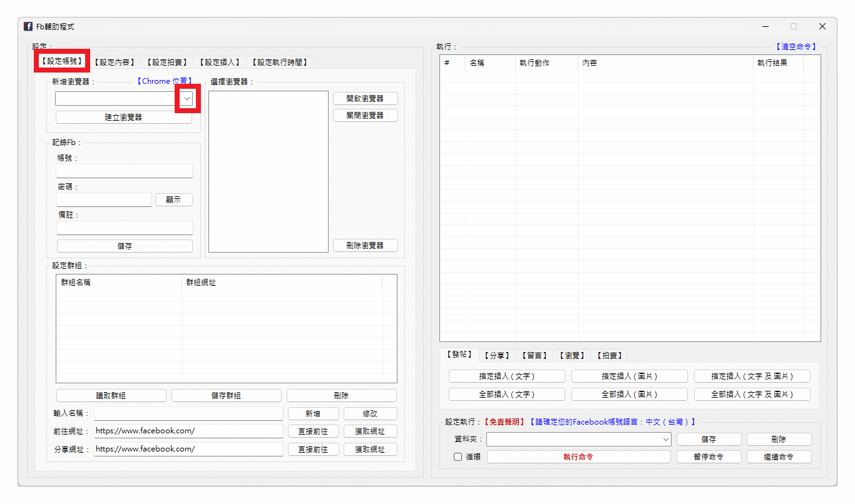Click 獲取網址 in the 前往網址 row
This screenshot has width=855, height=504.
click(371, 431)
